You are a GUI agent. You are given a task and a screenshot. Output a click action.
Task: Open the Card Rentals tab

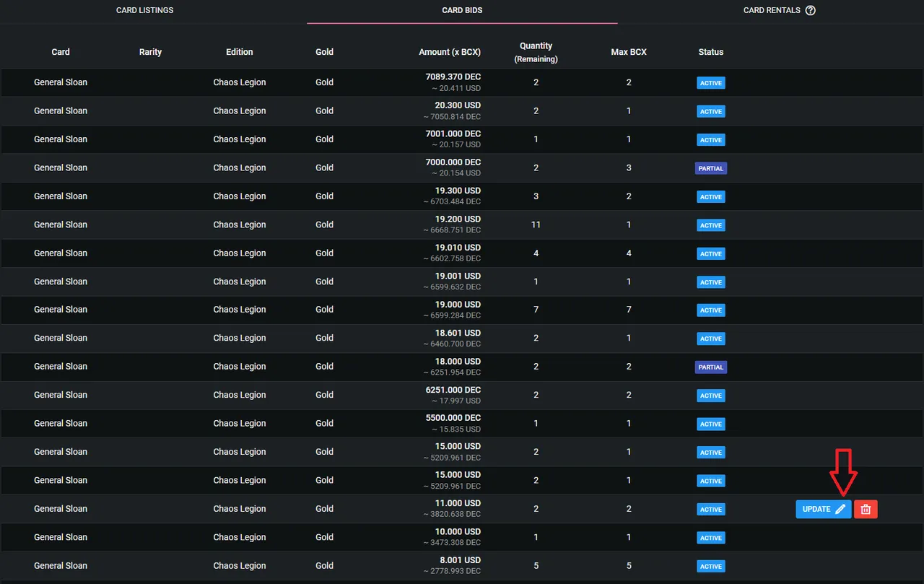(772, 10)
